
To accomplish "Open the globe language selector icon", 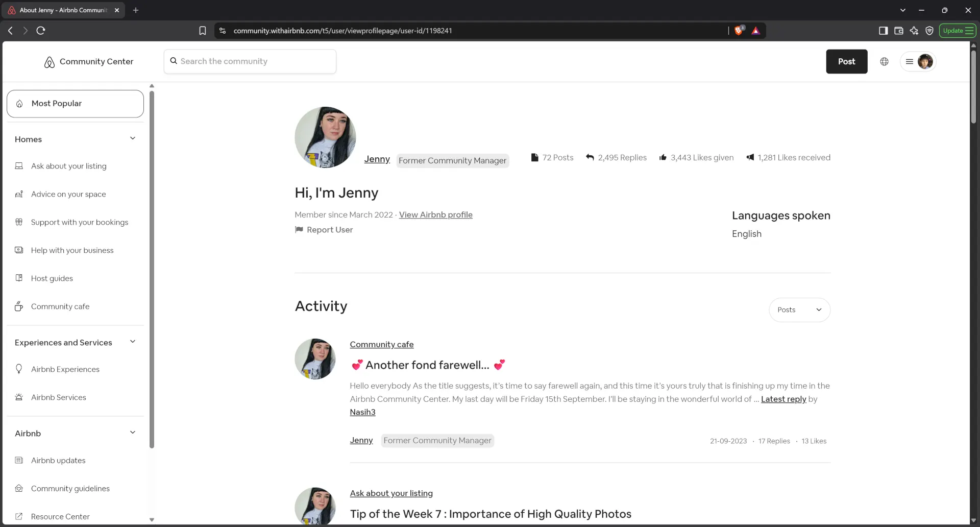I will (x=884, y=61).
